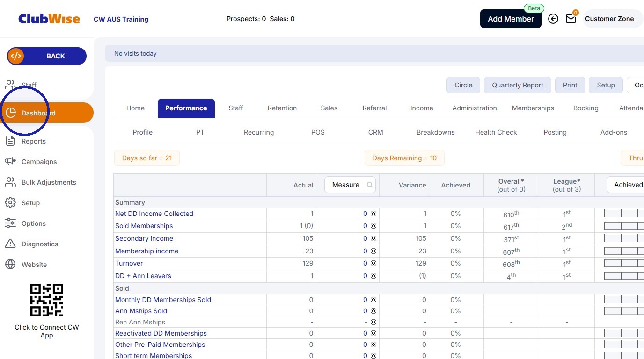Click the "Days Remaining = 10" label
This screenshot has height=359, width=644.
coord(404,158)
